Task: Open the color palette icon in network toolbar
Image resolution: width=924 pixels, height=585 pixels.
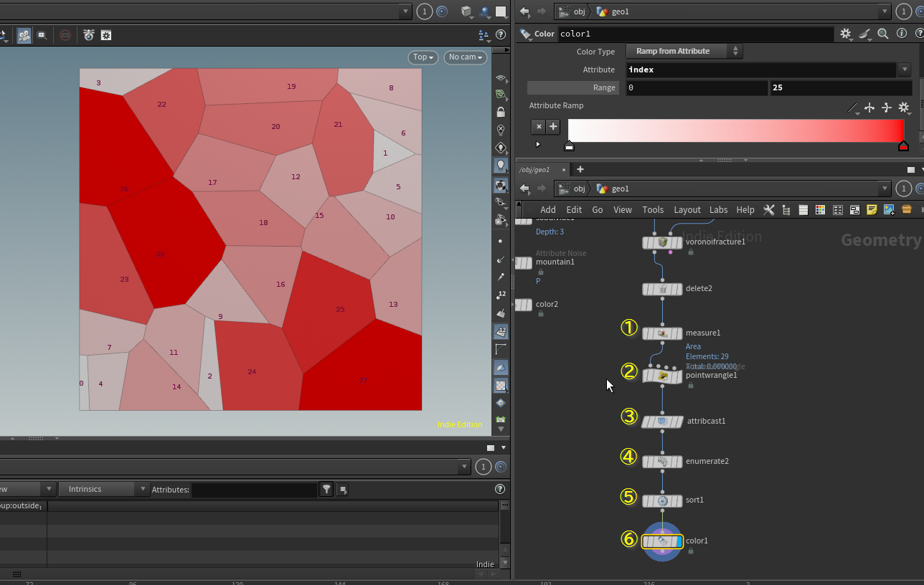Action: [820, 210]
